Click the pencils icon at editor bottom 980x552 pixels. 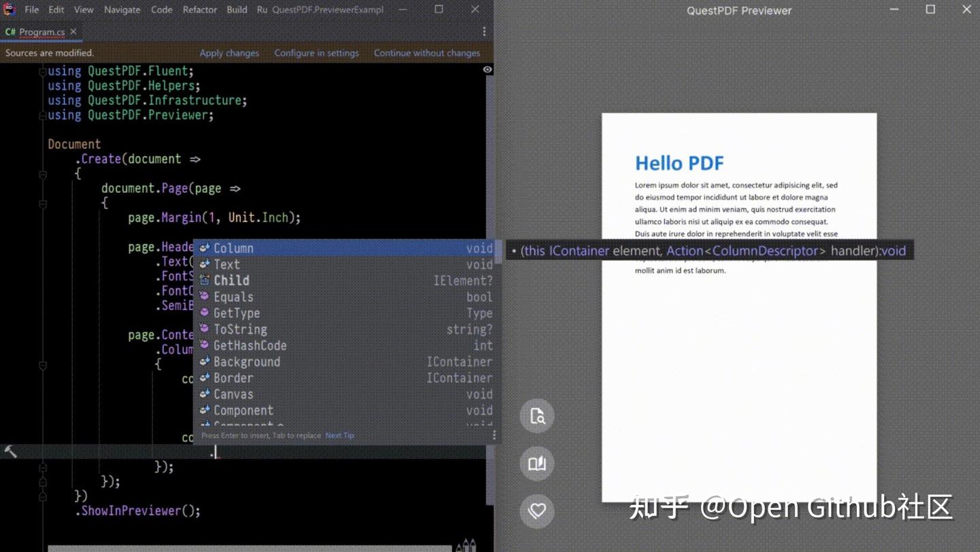pos(466,545)
